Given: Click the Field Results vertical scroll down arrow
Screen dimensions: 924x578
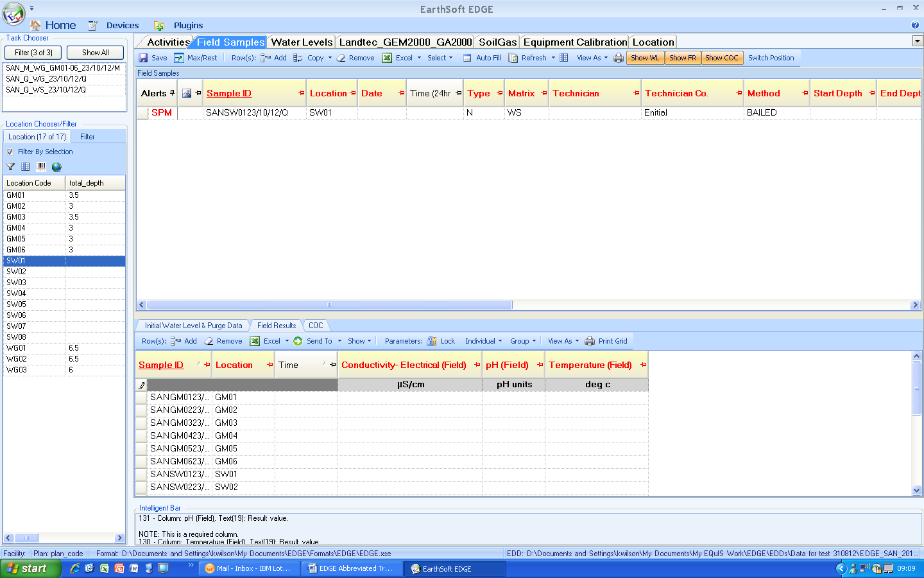Looking at the screenshot, I should coord(916,490).
